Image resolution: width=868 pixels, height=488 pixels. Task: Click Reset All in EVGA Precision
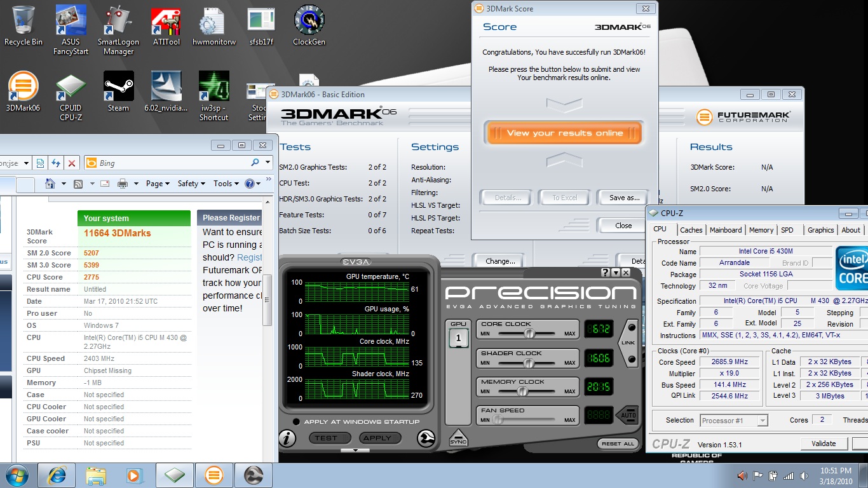click(x=618, y=444)
